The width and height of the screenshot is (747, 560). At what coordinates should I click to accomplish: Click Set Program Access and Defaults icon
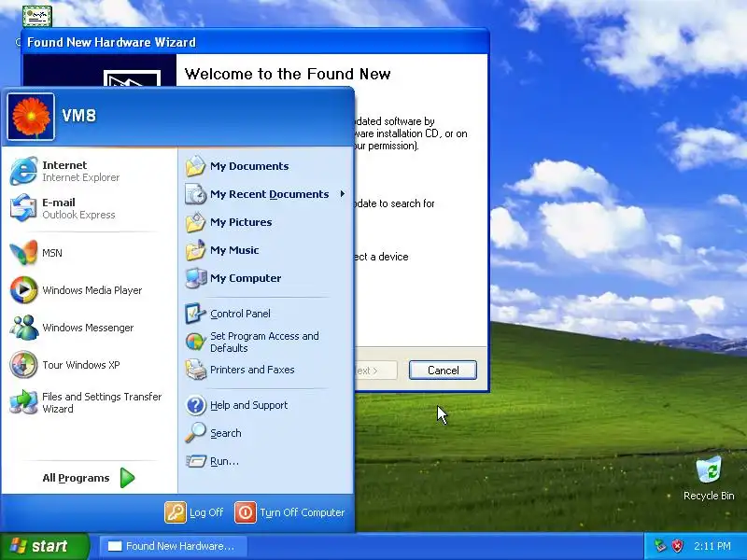tap(195, 342)
